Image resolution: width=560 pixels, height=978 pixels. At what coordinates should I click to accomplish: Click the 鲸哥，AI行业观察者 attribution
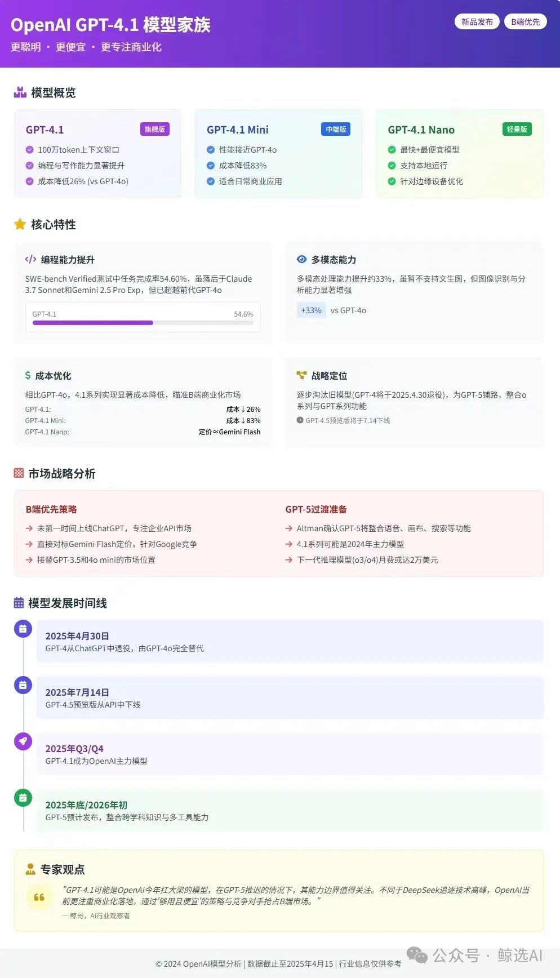click(96, 916)
